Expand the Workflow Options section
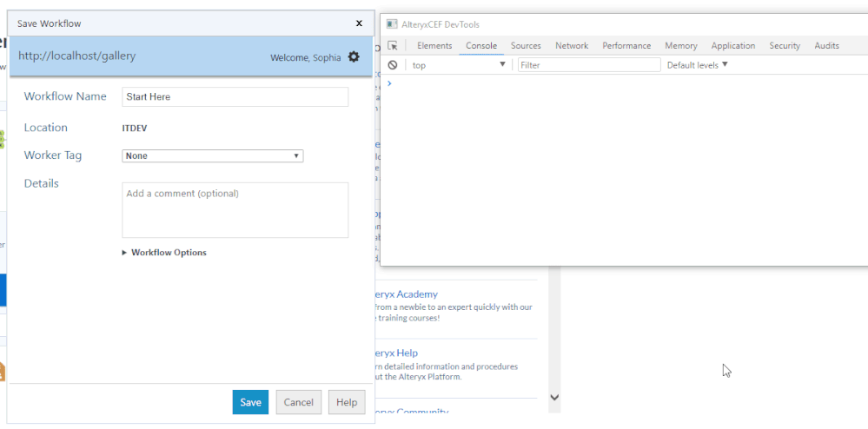The width and height of the screenshot is (868, 429). pos(164,253)
